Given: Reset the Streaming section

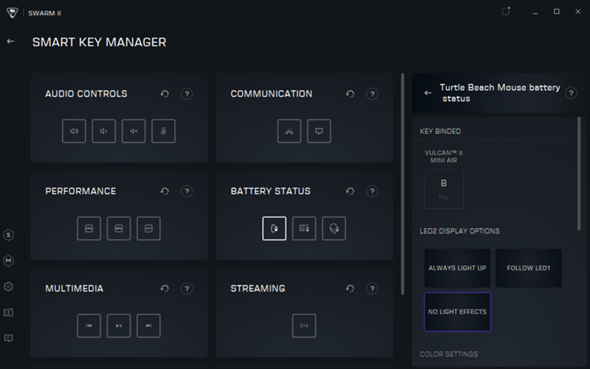Looking at the screenshot, I should (x=350, y=289).
